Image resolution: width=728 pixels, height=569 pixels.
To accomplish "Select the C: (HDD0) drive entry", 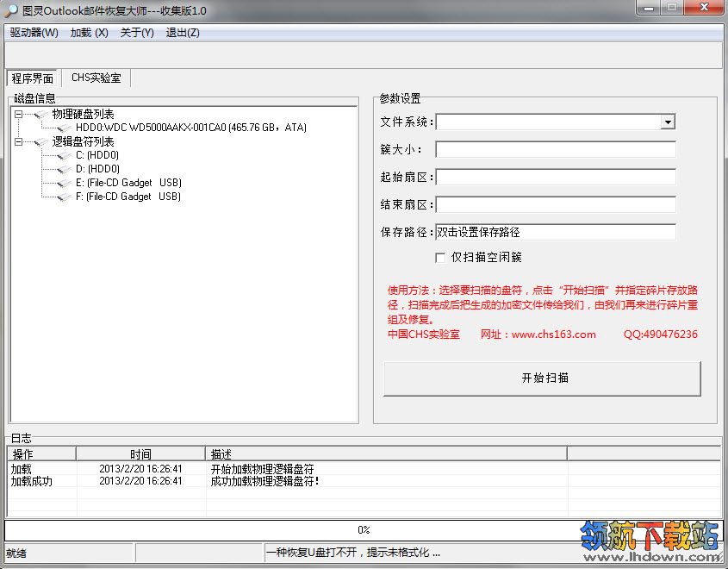I will [97, 155].
